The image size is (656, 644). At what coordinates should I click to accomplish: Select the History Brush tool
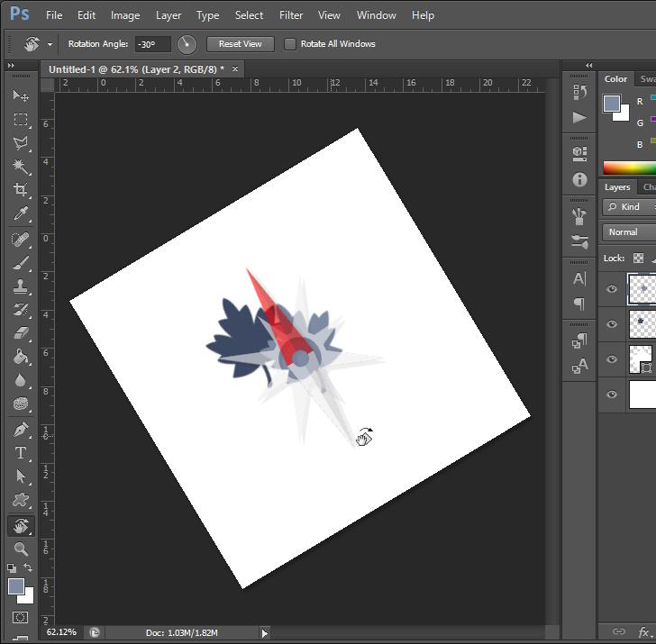(21, 310)
